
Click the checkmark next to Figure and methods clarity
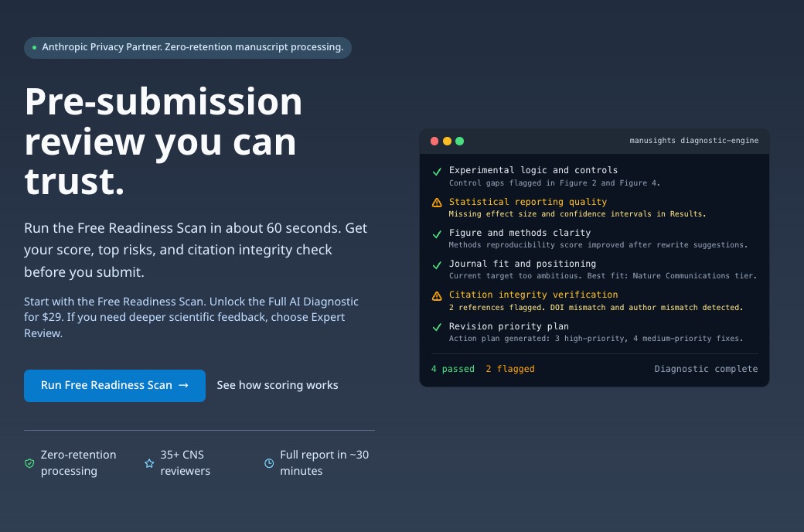[x=437, y=234]
